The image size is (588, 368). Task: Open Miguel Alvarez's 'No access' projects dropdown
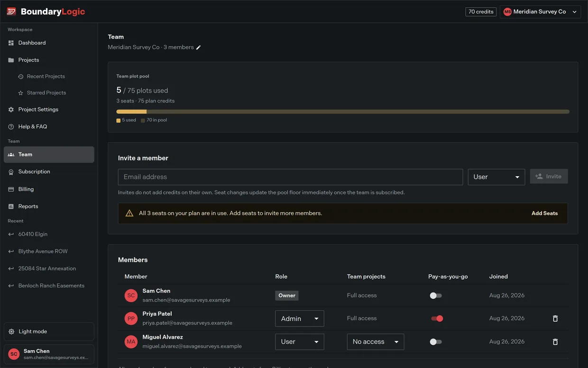click(x=376, y=342)
